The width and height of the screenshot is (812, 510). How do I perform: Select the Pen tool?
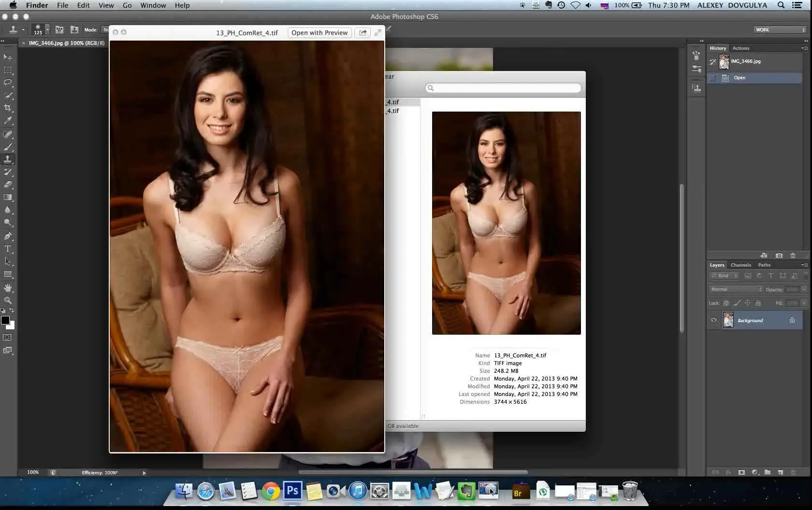[x=8, y=236]
